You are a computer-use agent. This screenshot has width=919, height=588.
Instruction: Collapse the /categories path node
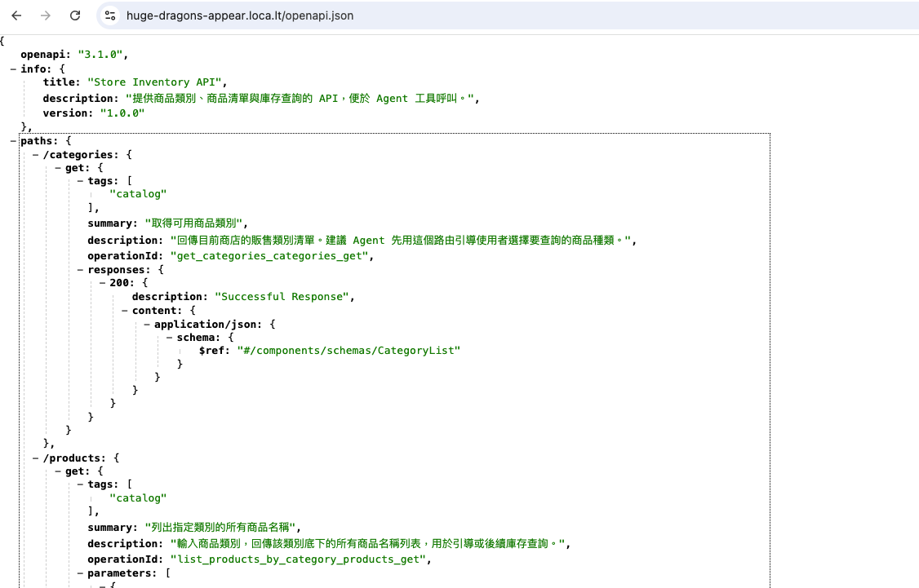[x=35, y=154]
